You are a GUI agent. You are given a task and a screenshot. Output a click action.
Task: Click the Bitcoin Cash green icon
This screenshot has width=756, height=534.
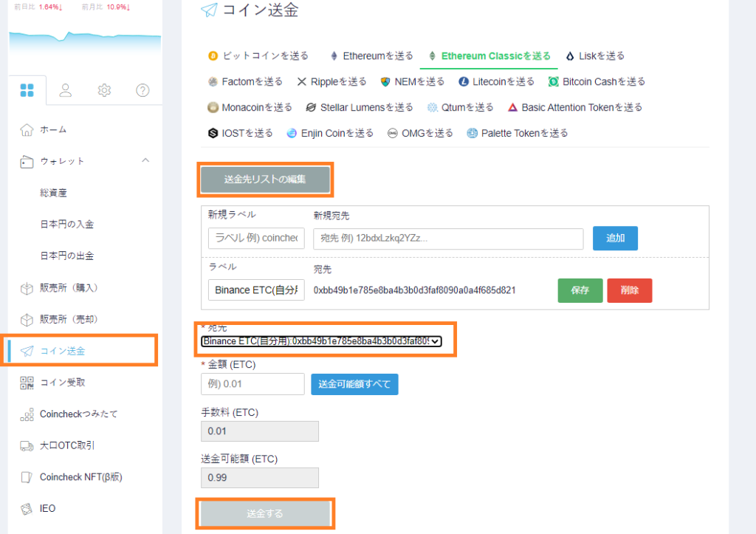pyautogui.click(x=554, y=81)
